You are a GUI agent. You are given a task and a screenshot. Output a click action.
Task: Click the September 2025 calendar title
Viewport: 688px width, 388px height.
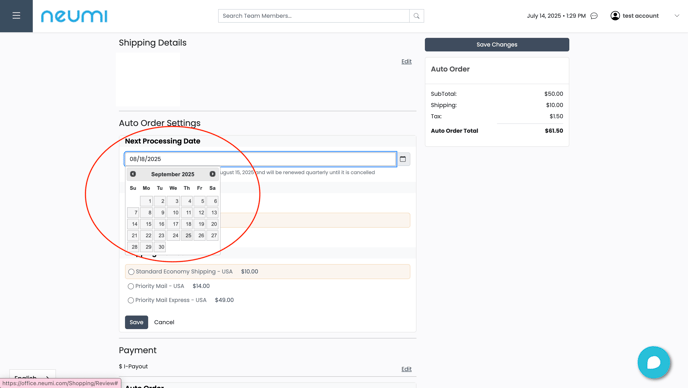(172, 174)
